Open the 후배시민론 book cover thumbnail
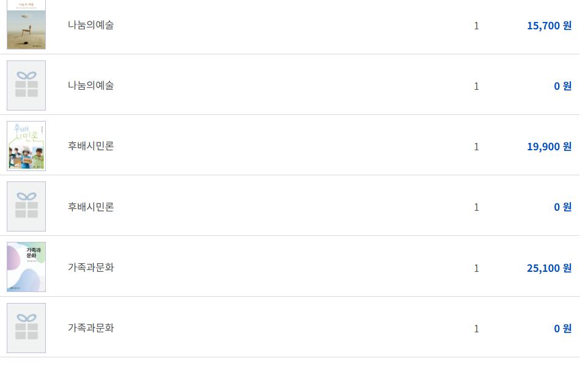 point(26,146)
